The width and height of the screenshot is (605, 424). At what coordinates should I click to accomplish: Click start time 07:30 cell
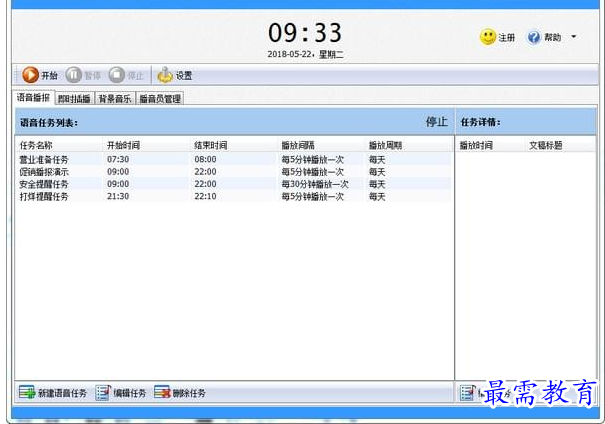(118, 159)
